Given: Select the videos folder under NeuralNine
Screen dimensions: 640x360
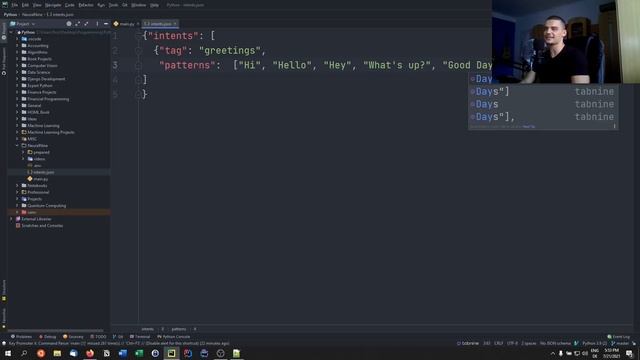Looking at the screenshot, I should point(39,159).
